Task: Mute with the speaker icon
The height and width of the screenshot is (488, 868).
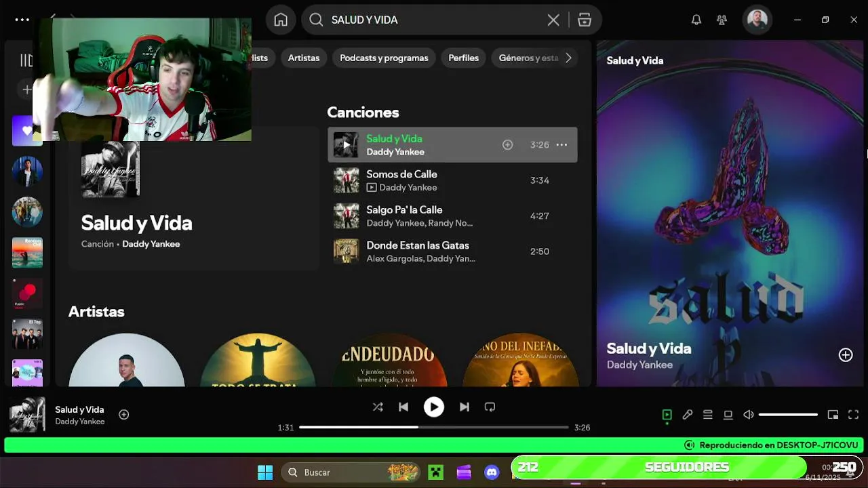Action: [x=749, y=414]
